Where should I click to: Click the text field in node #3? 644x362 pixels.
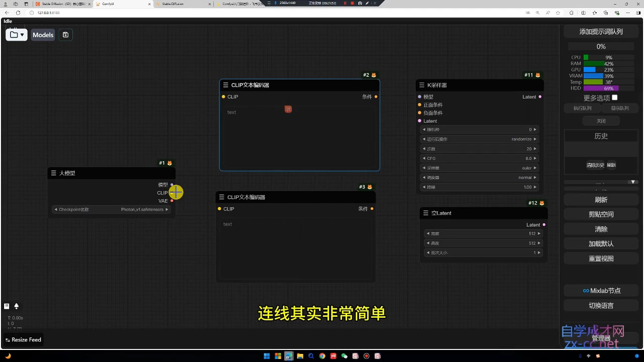(x=295, y=248)
